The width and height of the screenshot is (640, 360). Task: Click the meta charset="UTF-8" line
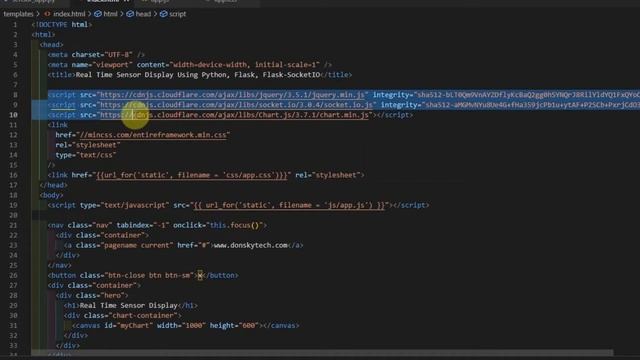click(x=96, y=55)
